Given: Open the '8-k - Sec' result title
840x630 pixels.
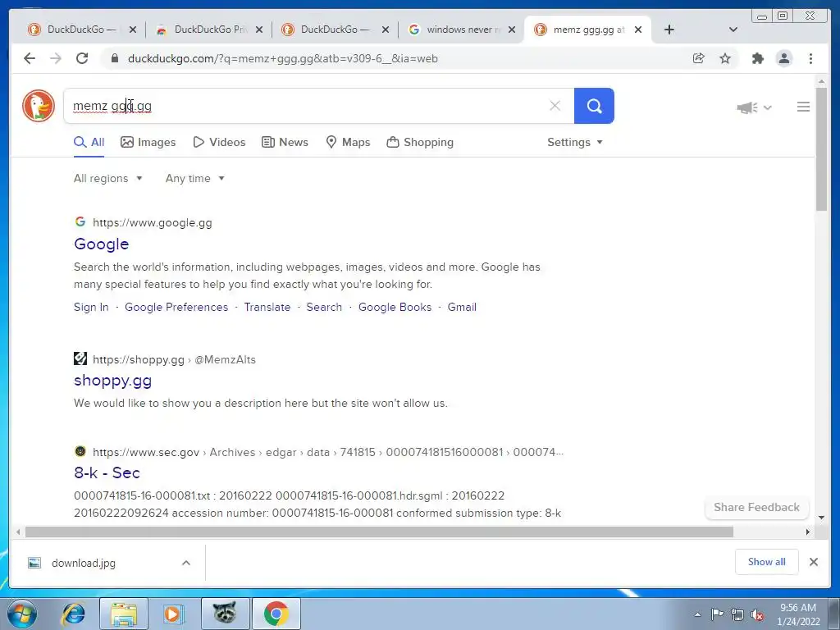Looking at the screenshot, I should click(107, 472).
